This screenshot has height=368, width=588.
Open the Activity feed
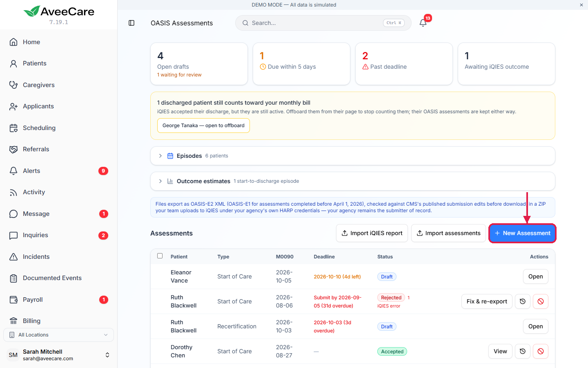coord(59,192)
